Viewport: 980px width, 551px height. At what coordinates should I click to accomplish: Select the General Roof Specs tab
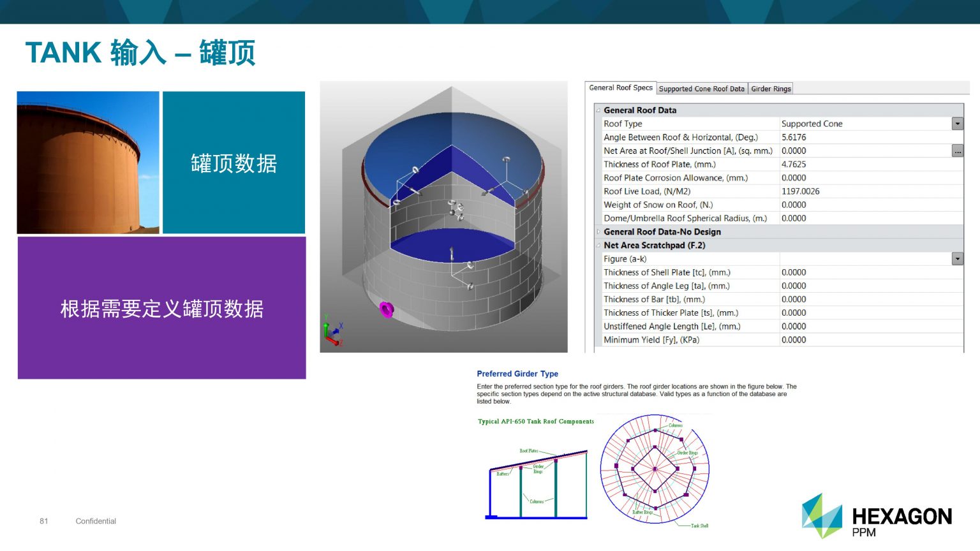tap(620, 88)
